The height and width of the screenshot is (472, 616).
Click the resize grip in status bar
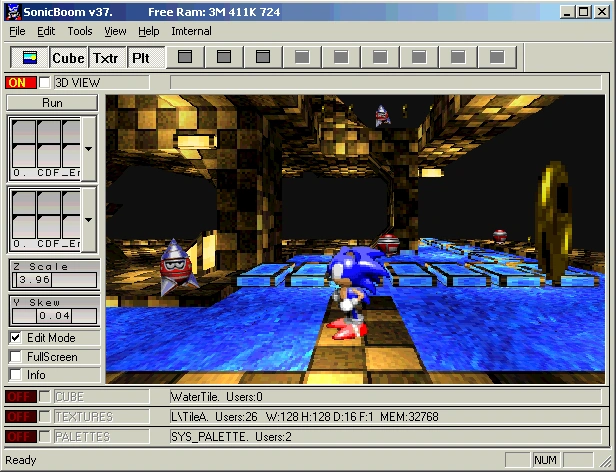[x=605, y=460]
